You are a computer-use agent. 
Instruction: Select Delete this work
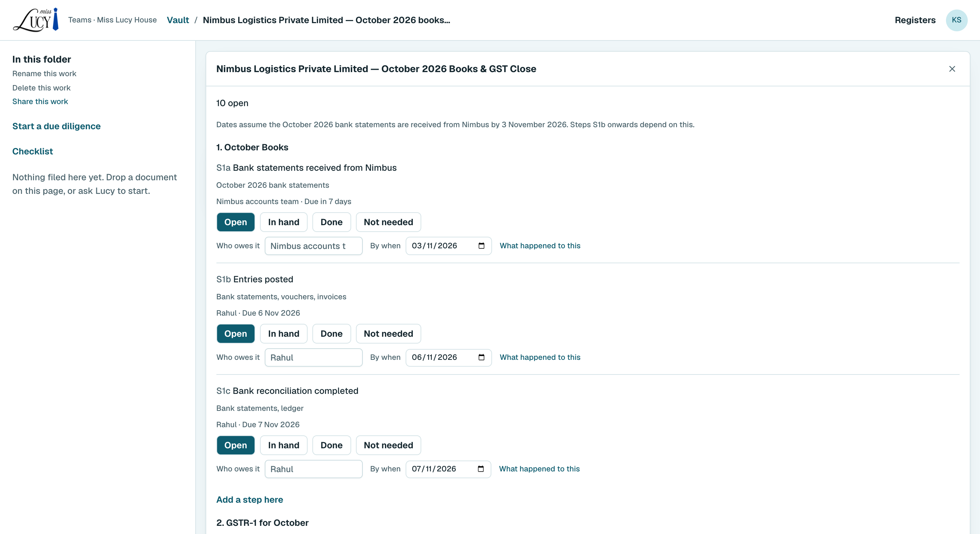pyautogui.click(x=41, y=88)
